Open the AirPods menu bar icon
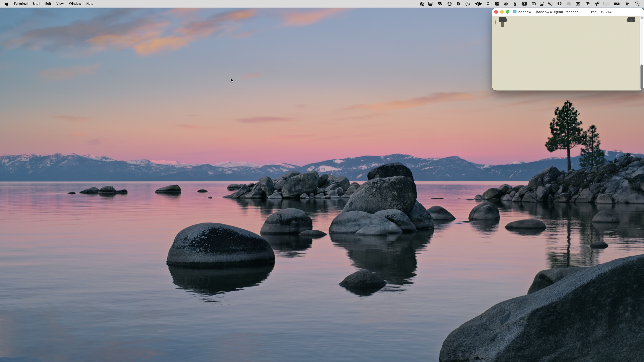 tap(559, 4)
